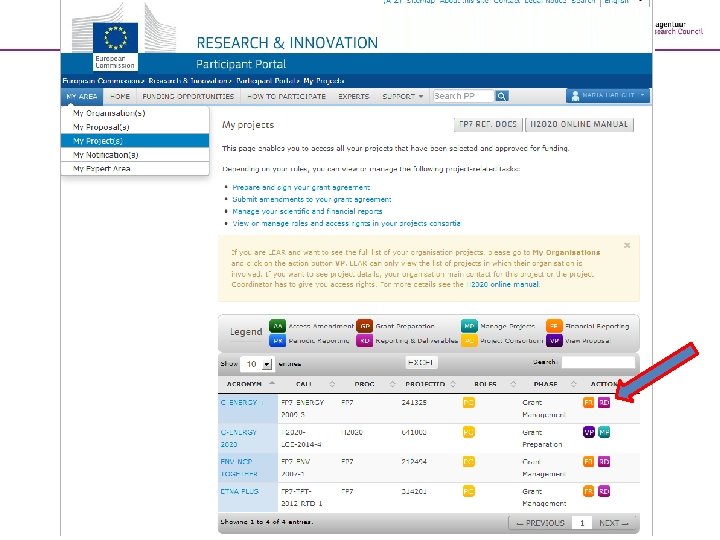720x540 pixels.
Task: Open the ENV-NCP-TOGETHER project link
Action: click(239, 467)
